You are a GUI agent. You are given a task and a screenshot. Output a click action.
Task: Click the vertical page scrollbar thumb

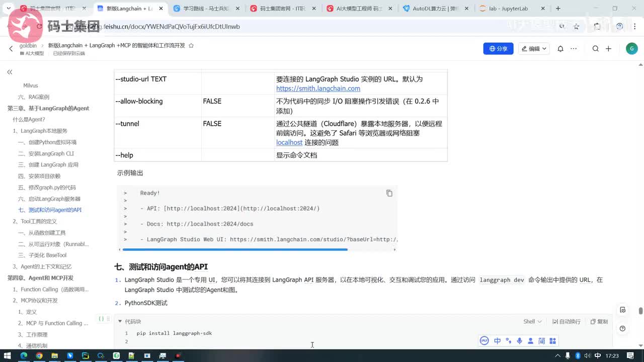640,311
